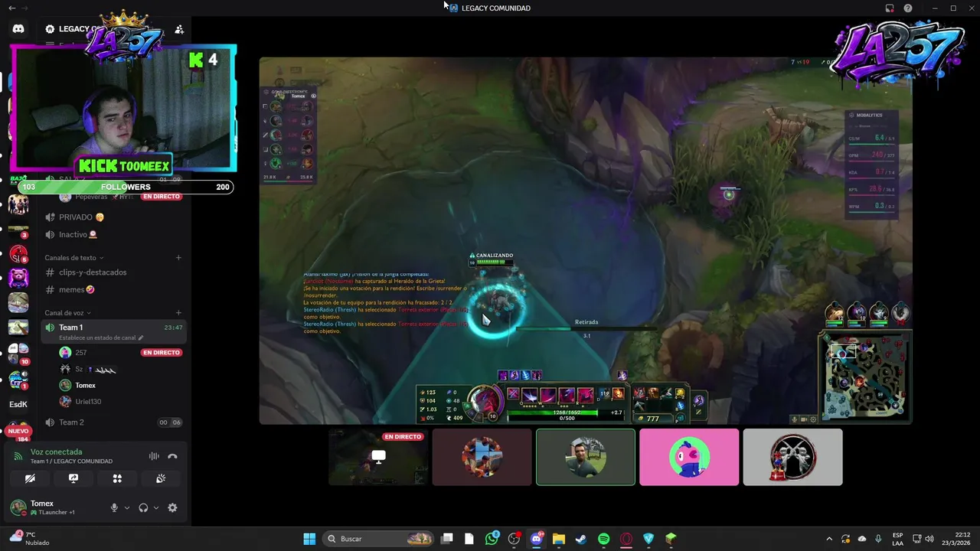Select the EN DIRECTO stream tile
This screenshot has width=980, height=551.
coord(378,457)
